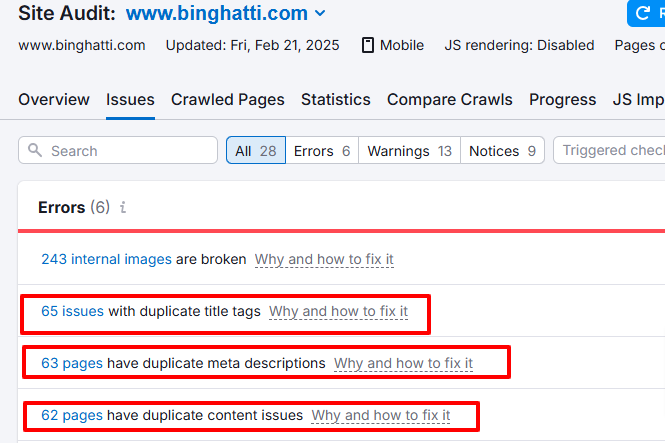Open 'Why and how to fix it' for duplicate title tags
665x443 pixels.
point(338,311)
